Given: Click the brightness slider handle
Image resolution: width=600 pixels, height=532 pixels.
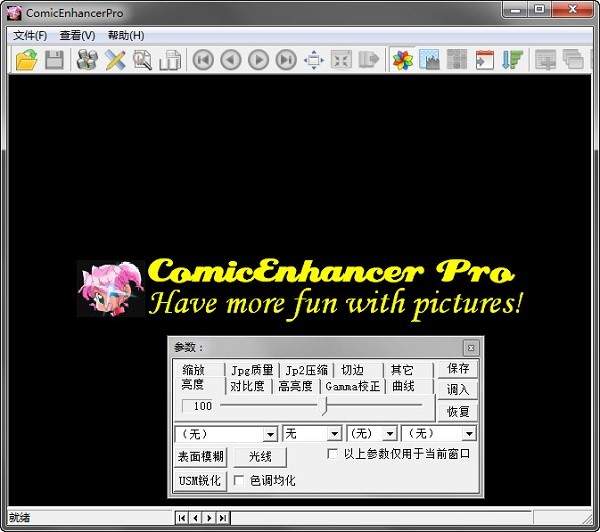Looking at the screenshot, I should pos(324,406).
